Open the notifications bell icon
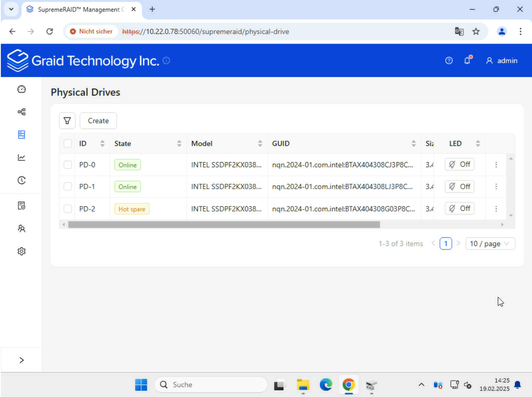532x397 pixels. point(468,60)
